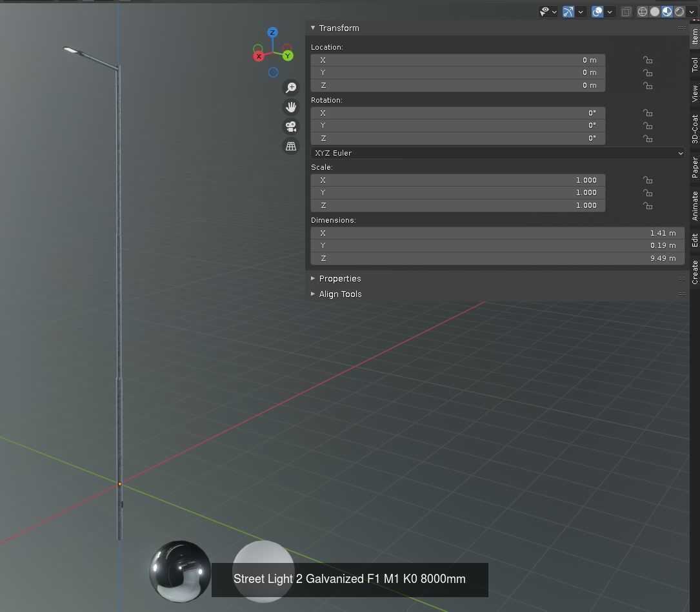Click the Scale Y field
Image resolution: width=700 pixels, height=612 pixels.
tap(458, 192)
